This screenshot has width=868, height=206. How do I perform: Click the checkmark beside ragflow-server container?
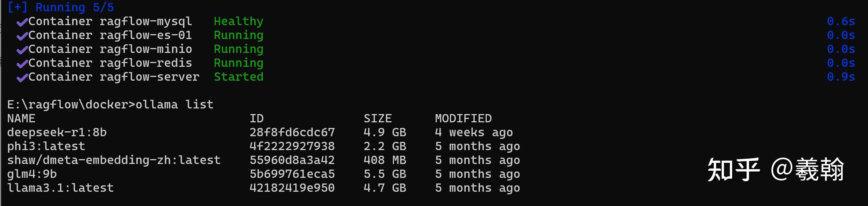pos(22,78)
